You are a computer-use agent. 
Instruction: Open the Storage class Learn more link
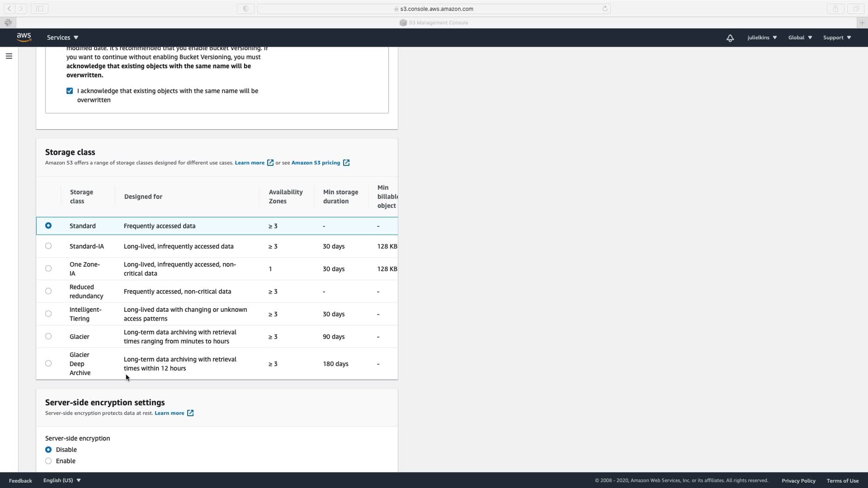coord(250,163)
